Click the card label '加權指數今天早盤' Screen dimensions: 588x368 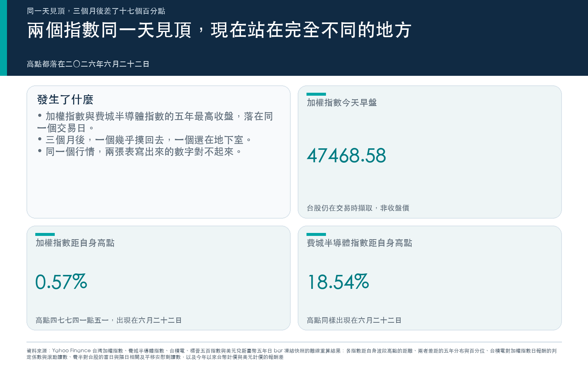pos(342,103)
